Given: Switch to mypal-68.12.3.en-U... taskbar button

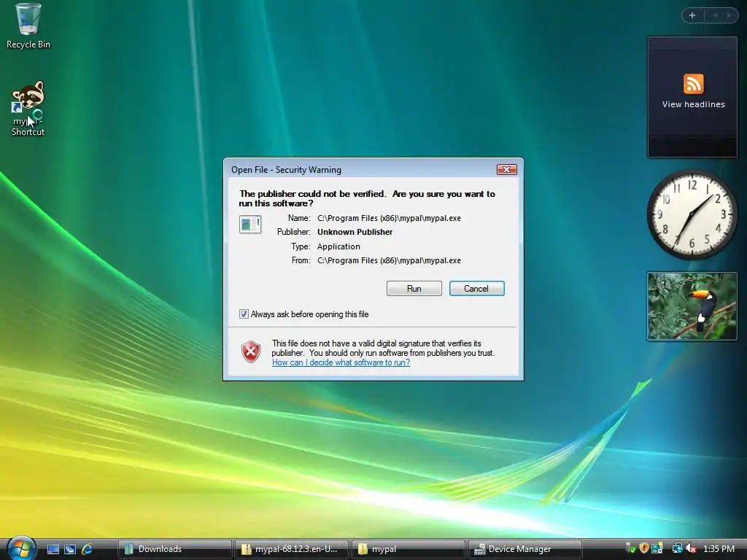Looking at the screenshot, I should [x=291, y=549].
